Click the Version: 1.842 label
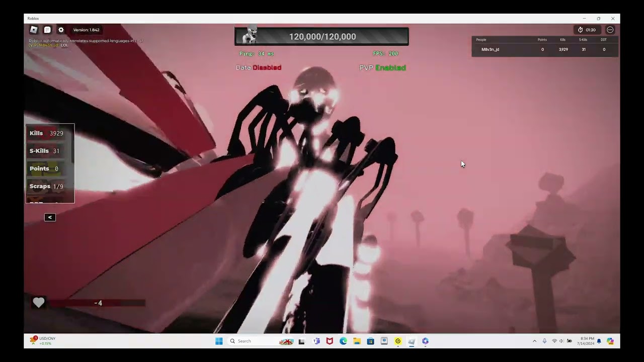This screenshot has width=644, height=362. pos(86,30)
